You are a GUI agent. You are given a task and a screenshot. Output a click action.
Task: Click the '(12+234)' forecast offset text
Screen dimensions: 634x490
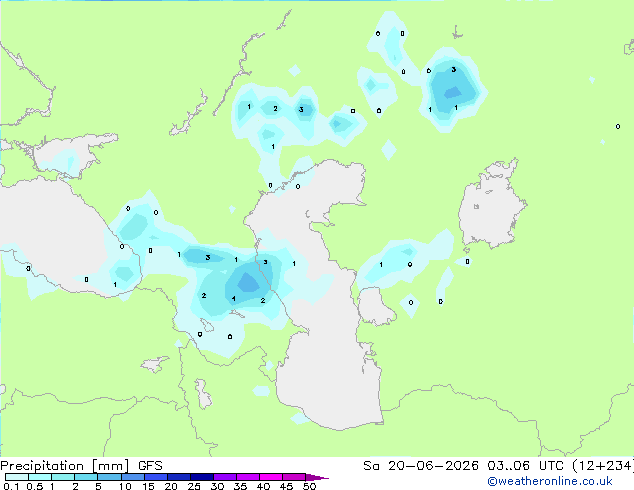click(603, 466)
